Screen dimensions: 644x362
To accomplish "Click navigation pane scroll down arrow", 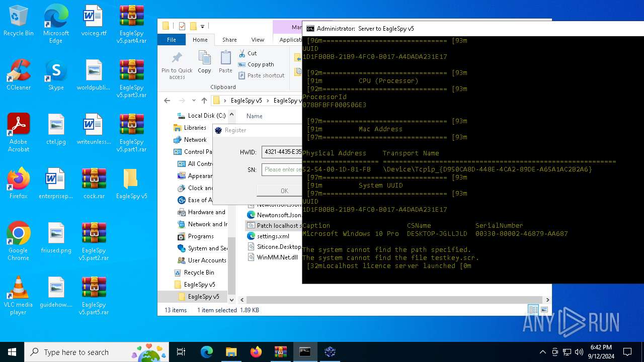I will pos(232,300).
